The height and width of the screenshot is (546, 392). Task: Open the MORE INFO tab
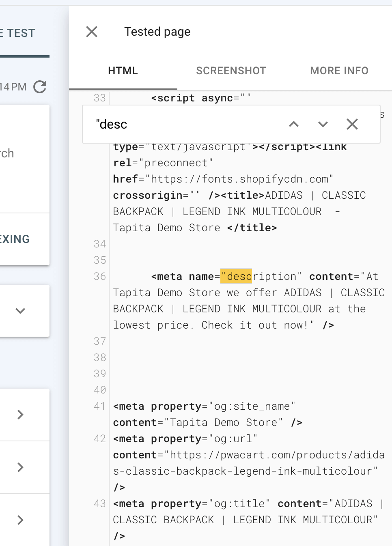pyautogui.click(x=339, y=71)
